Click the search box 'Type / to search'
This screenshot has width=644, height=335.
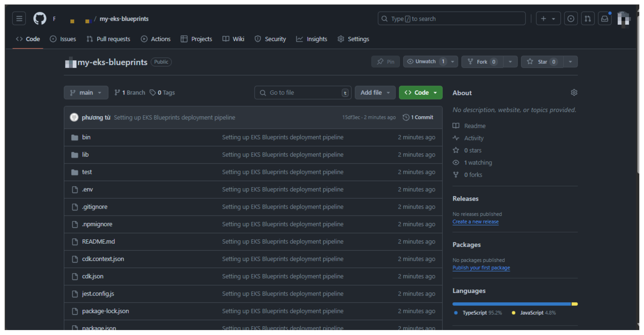pos(452,19)
